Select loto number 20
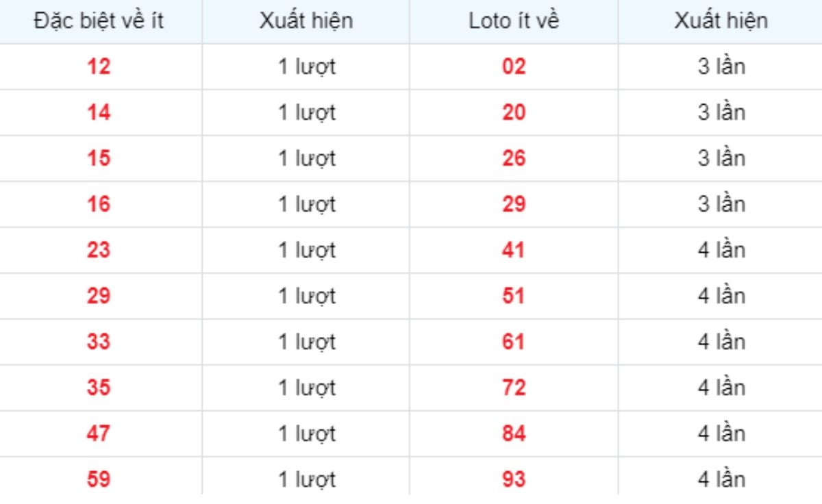Screen dimensions: 822x504 514,113
